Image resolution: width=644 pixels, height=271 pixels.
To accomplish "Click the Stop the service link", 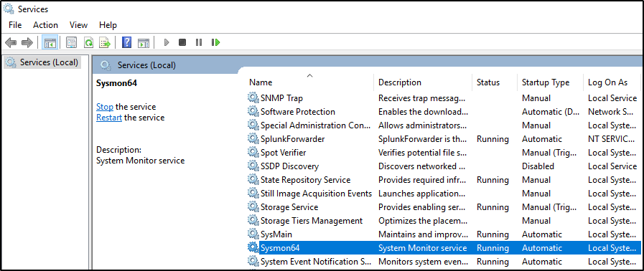I will click(104, 107).
